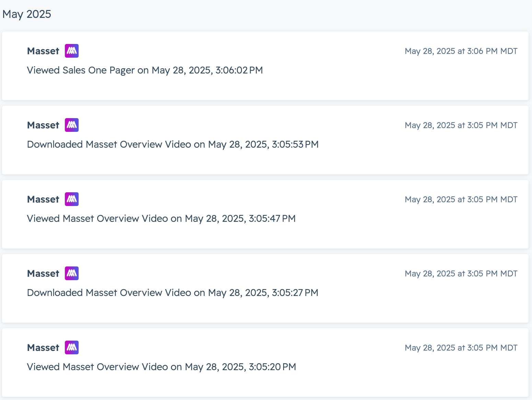The image size is (532, 400).
Task: Click 3:05 PM MDT timestamp on 3:05:47 entry
Action: [x=461, y=199]
